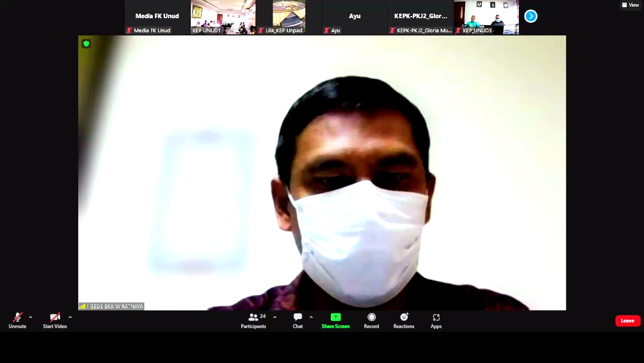Click the muted mic icon on Ayu tile

[326, 30]
